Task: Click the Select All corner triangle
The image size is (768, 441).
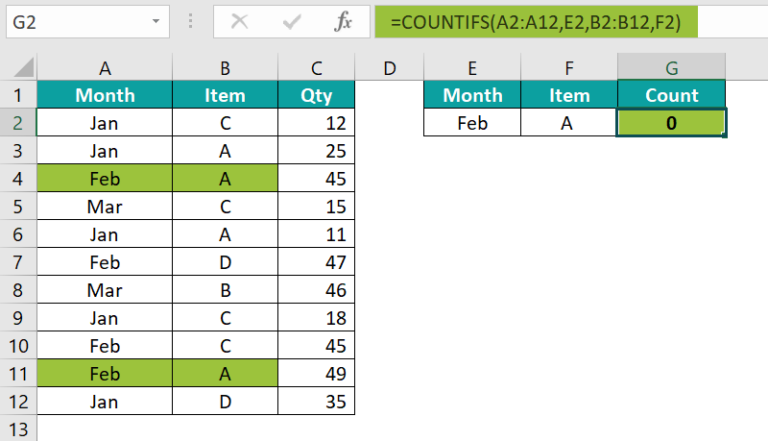Action: pos(23,68)
